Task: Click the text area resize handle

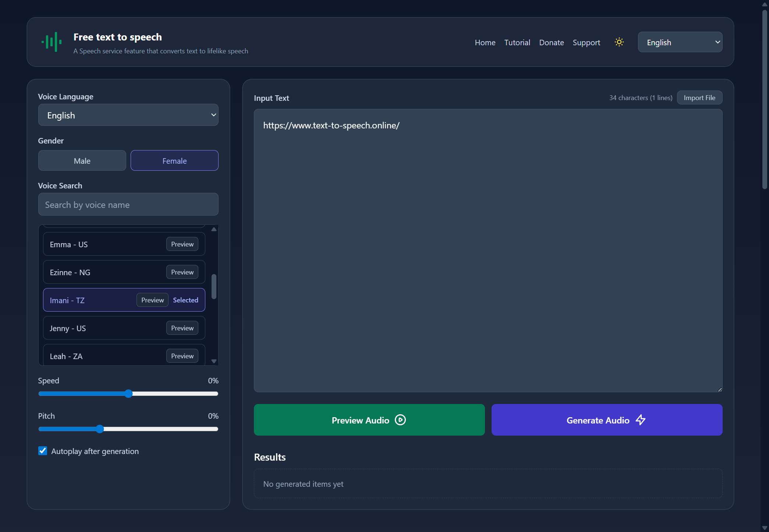Action: pyautogui.click(x=720, y=389)
